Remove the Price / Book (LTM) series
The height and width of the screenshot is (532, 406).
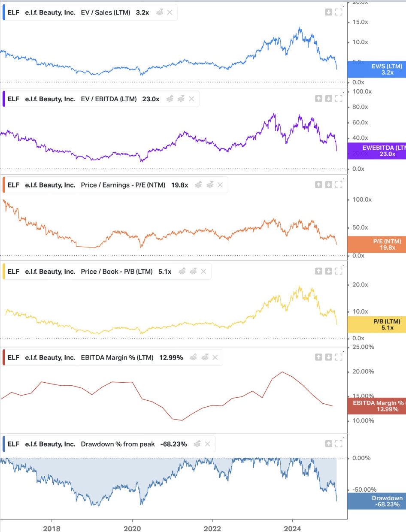click(203, 271)
